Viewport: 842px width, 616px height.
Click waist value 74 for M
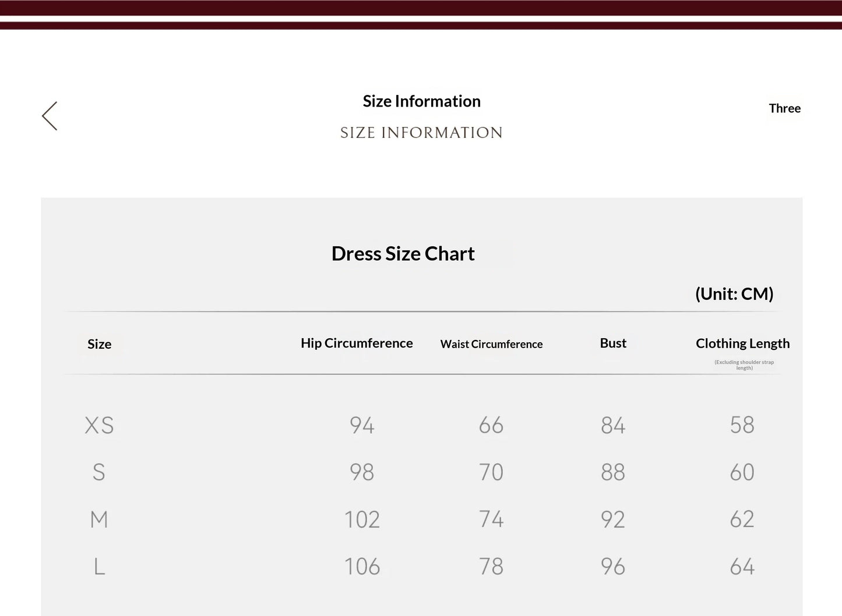point(491,519)
